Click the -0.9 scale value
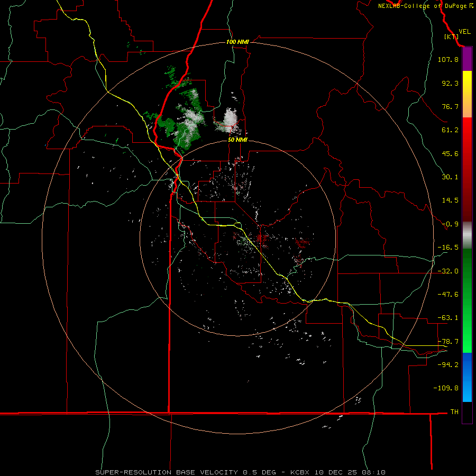This screenshot has width=476, height=476. 450,224
